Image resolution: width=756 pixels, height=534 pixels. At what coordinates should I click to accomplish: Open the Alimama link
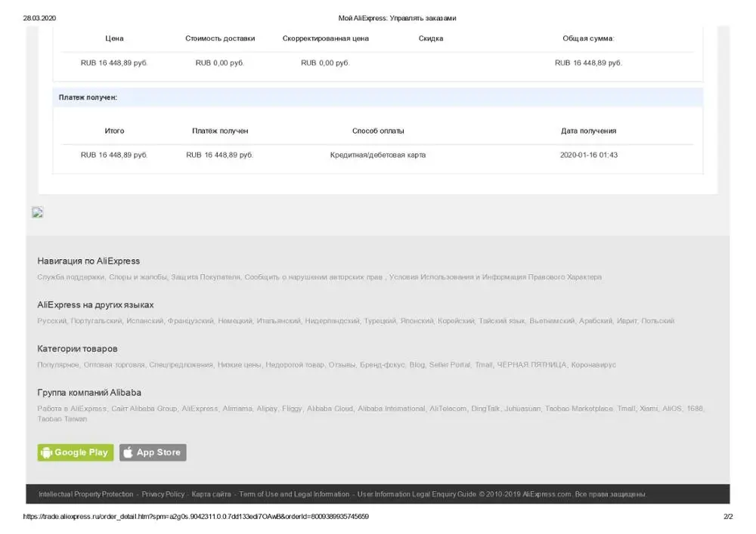[x=237, y=409]
